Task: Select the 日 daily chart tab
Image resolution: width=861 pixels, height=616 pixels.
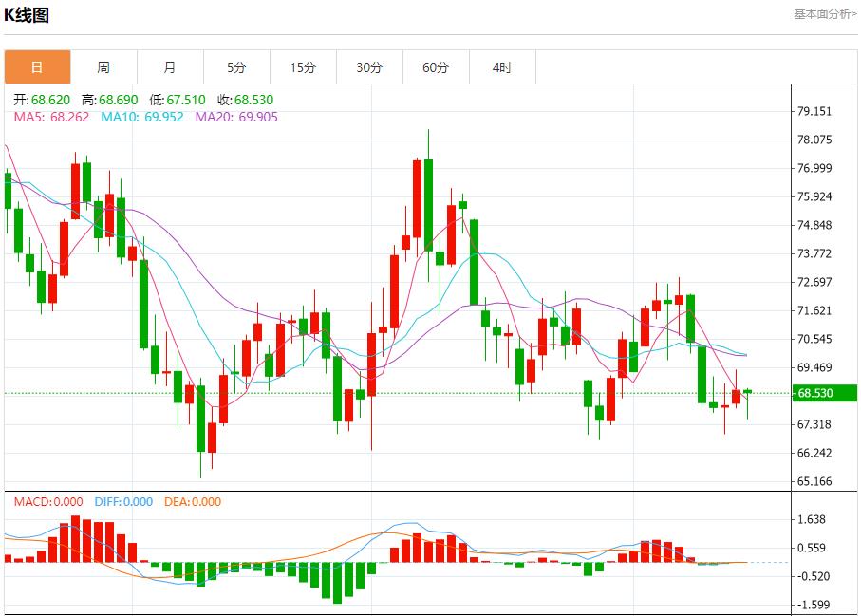Action: (37, 67)
